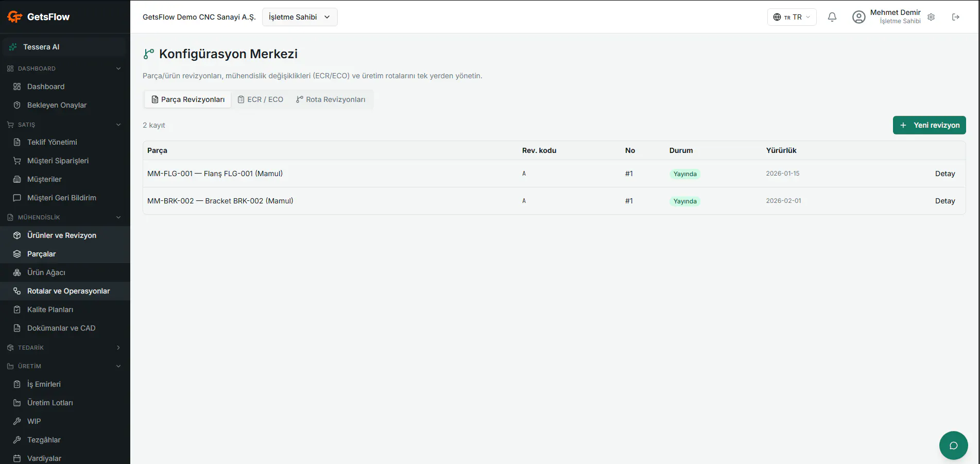Open Bekleyen Onaylar menu item

coord(65,105)
